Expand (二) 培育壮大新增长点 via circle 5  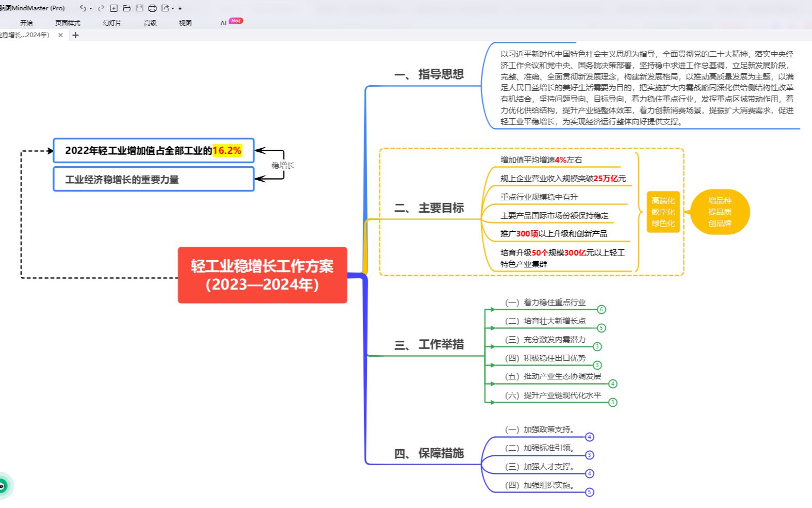coord(602,328)
